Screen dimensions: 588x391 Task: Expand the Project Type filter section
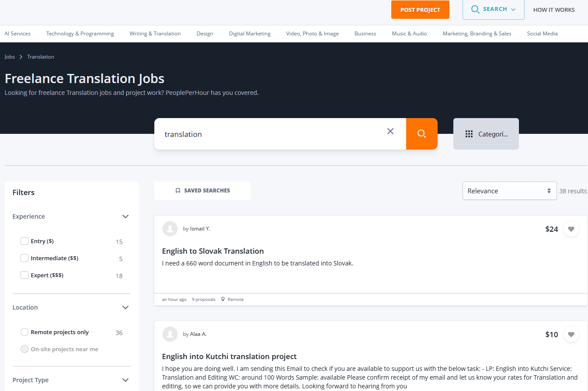point(125,380)
